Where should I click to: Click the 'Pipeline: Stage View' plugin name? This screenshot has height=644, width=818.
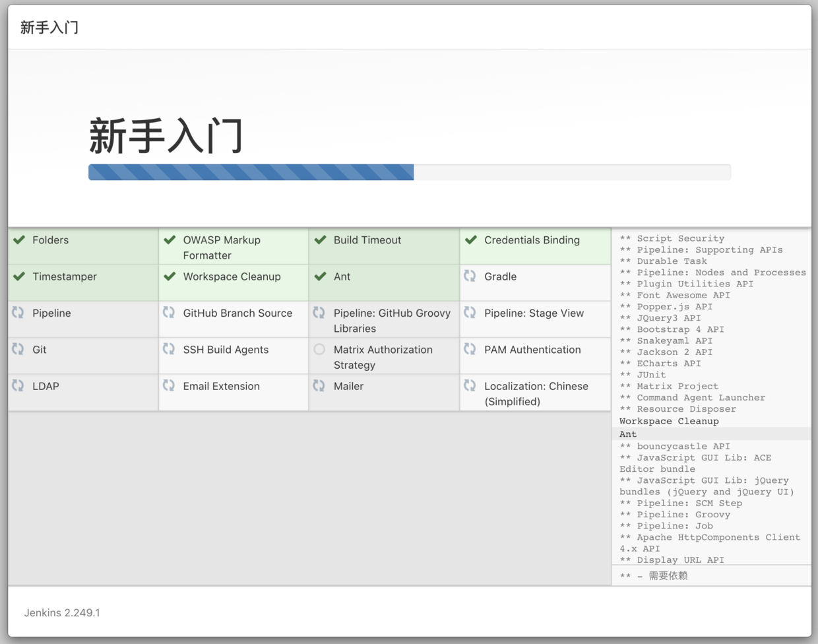pos(534,313)
